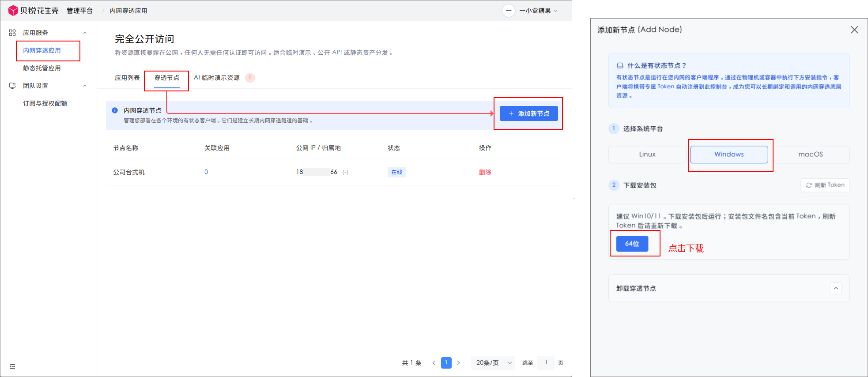Collapse the 应用服务 sidebar section
The width and height of the screenshot is (868, 377).
coord(85,33)
